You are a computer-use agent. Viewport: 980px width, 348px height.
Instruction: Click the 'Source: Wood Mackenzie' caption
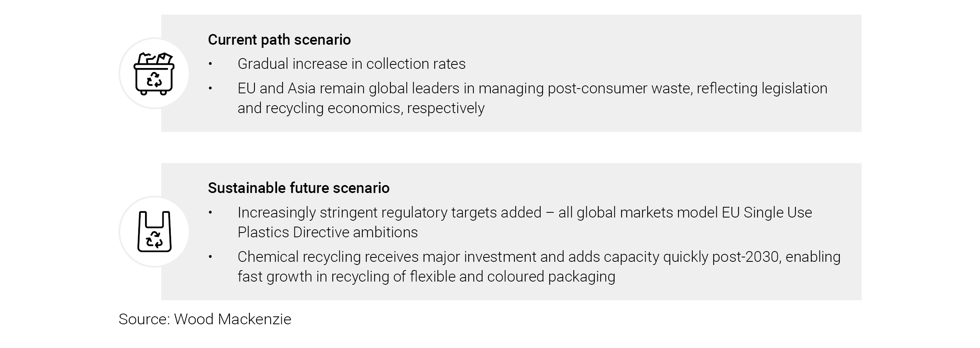(205, 319)
